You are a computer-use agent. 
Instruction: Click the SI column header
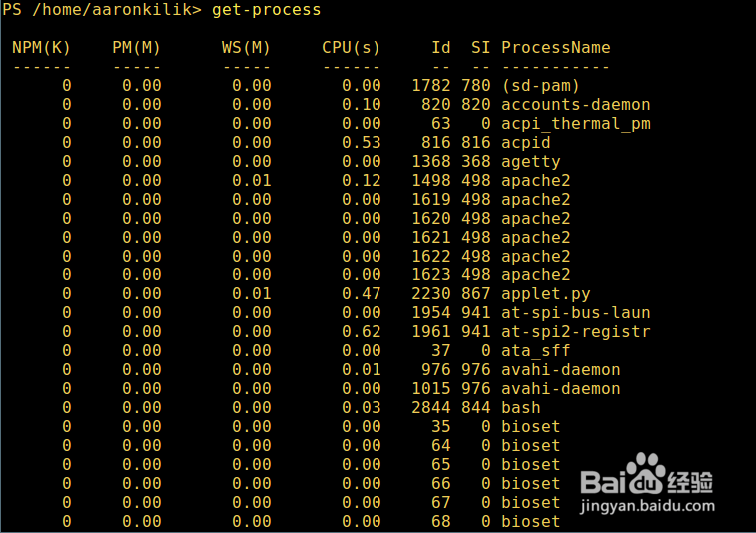pos(480,48)
